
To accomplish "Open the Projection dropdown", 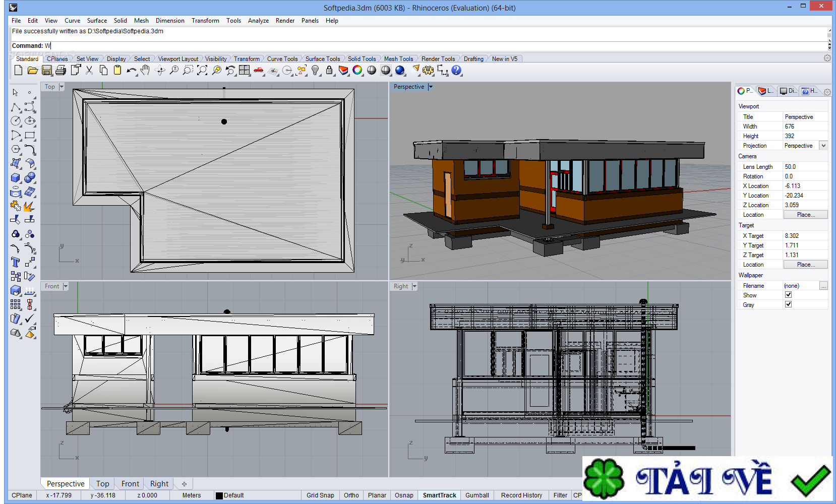I will pos(823,146).
